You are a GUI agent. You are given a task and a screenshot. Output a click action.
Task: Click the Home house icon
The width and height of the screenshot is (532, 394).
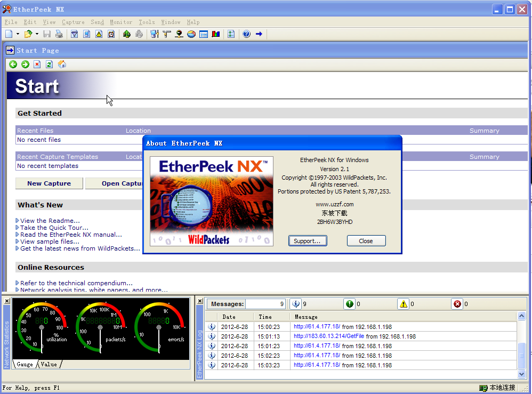62,65
